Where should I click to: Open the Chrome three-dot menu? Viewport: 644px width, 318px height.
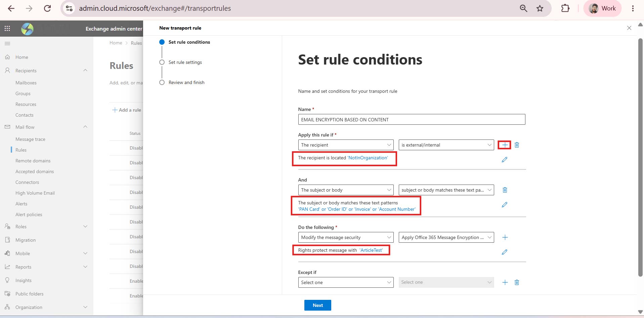coord(633,8)
